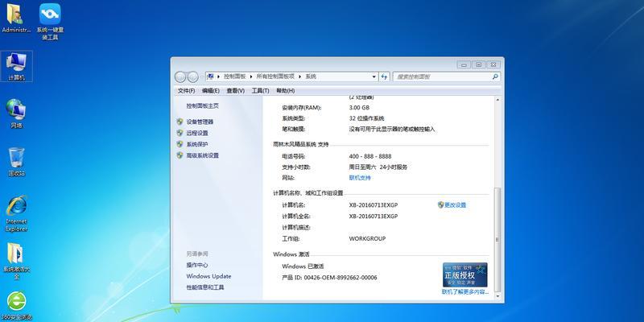Select the 周日至周六 24小时服务 value
Screen dimensions: 644x322
[378, 167]
